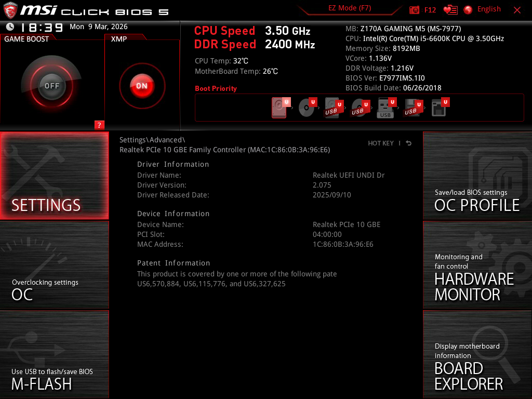Toggle the GAME BOOST knob currently OFF
The width and height of the screenshot is (532, 399).
(51, 86)
